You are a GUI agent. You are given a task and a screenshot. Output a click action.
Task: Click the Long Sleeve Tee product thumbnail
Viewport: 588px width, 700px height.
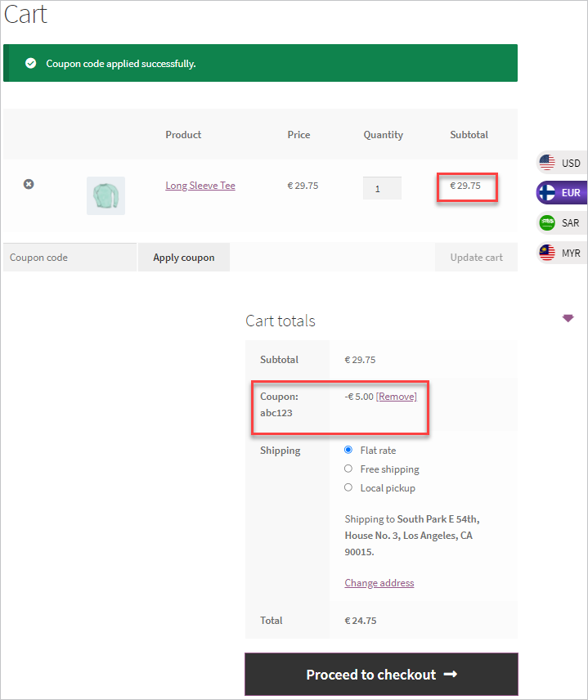coord(105,195)
